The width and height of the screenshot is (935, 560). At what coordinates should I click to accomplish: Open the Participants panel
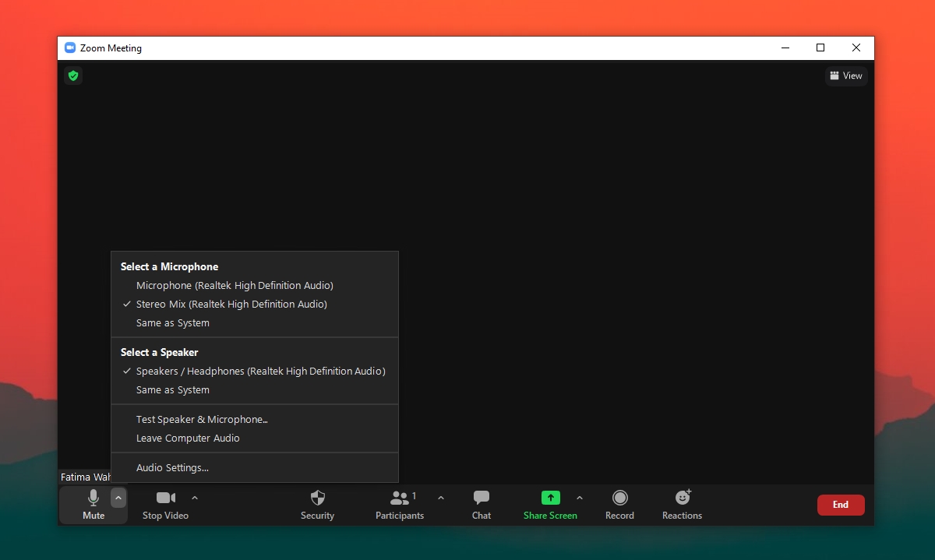click(400, 505)
